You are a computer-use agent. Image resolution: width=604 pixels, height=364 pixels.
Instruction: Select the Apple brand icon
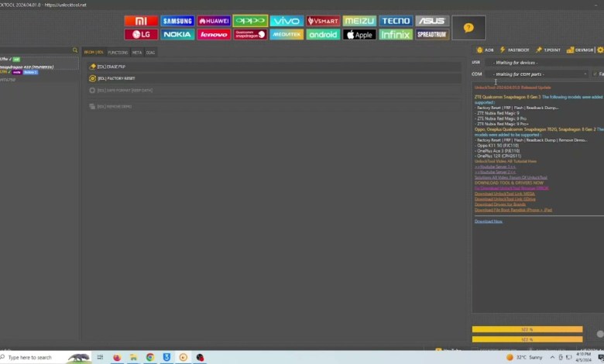tap(359, 35)
